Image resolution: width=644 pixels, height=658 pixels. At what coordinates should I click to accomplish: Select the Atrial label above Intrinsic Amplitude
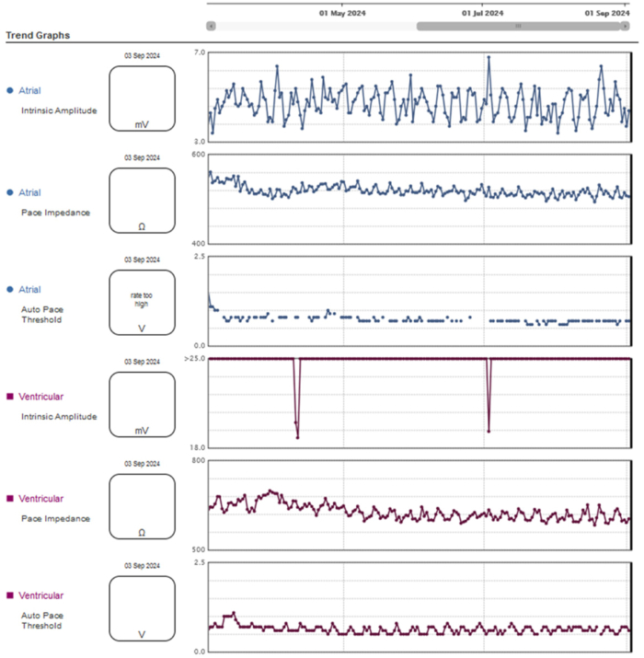click(x=29, y=90)
